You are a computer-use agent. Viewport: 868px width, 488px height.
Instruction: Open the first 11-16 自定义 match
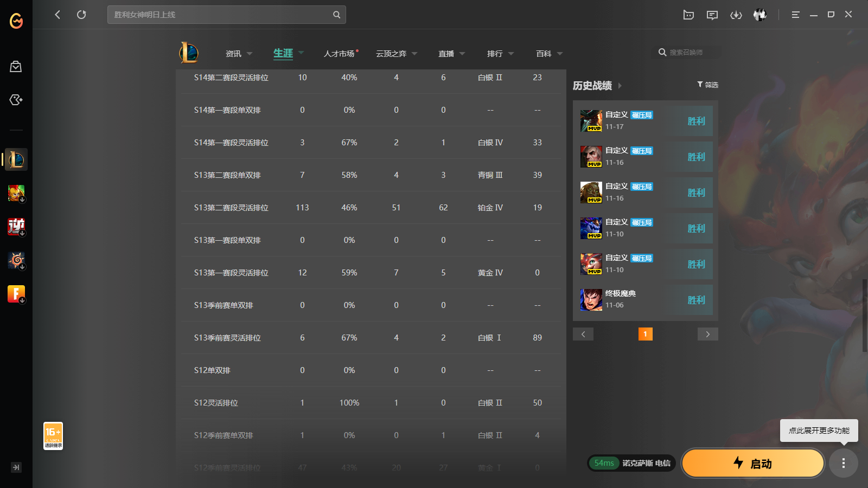[646, 157]
